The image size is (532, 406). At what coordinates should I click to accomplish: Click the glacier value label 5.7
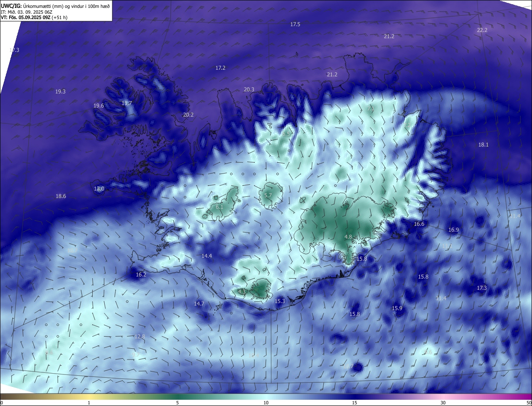pyautogui.click(x=268, y=195)
